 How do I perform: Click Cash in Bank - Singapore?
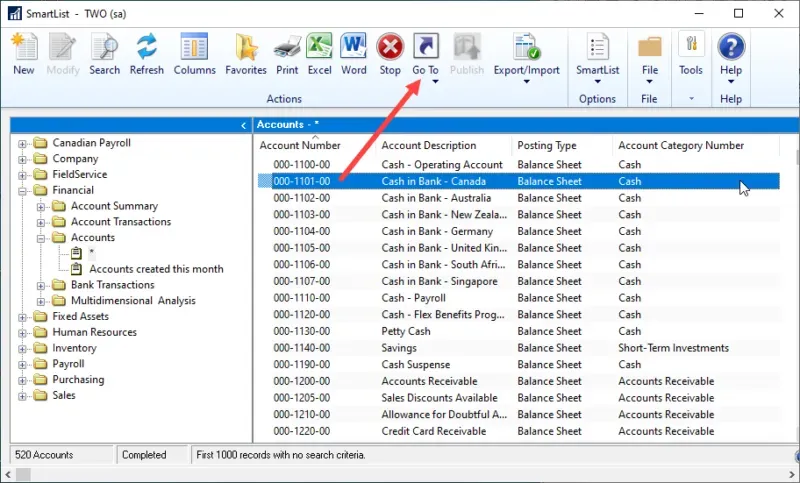coord(439,281)
